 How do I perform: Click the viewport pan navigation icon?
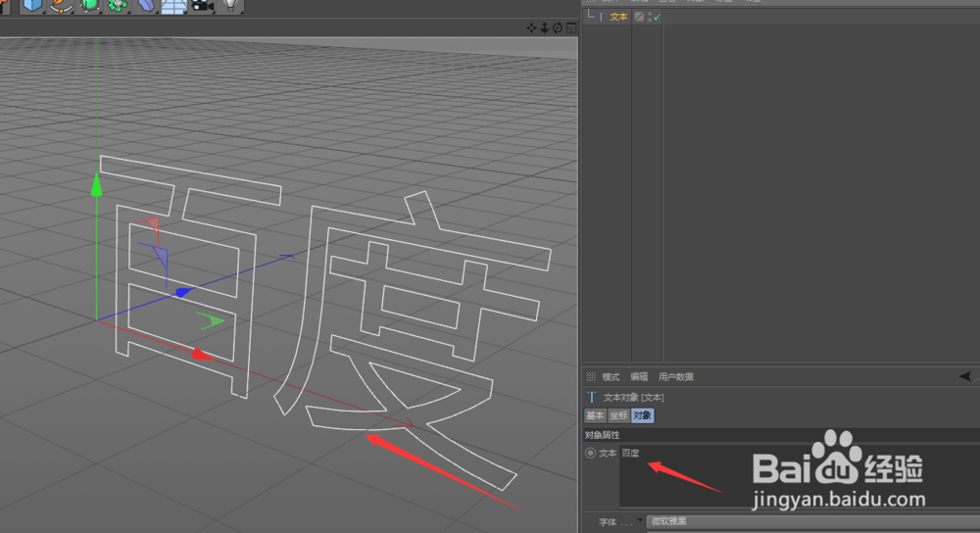pyautogui.click(x=531, y=27)
